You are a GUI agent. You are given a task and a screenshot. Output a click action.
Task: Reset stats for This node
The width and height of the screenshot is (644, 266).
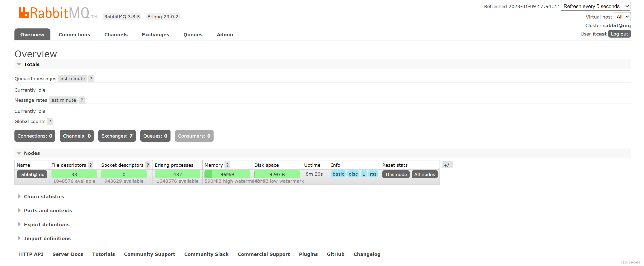[x=396, y=174]
